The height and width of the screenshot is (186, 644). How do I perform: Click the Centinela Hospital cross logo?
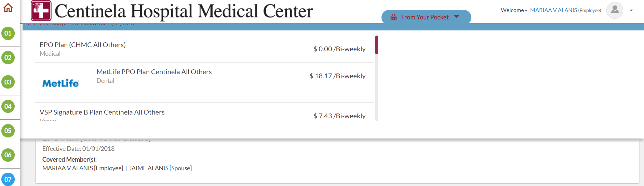[41, 11]
